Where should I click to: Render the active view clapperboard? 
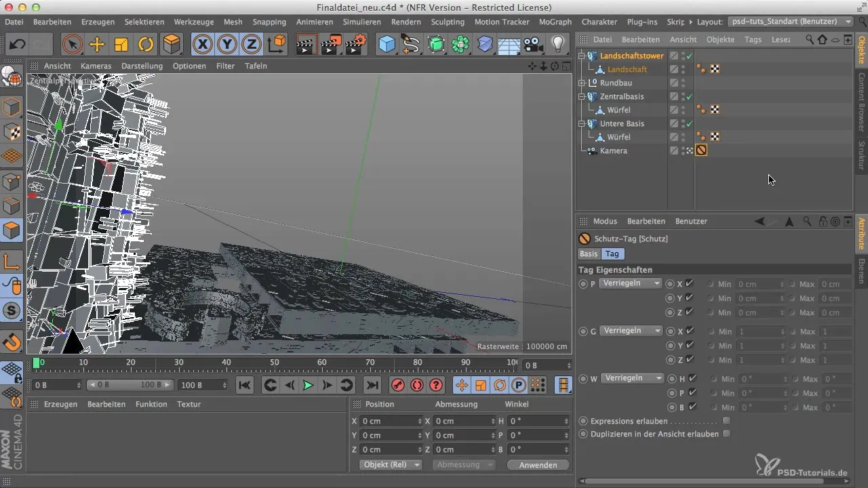(307, 45)
